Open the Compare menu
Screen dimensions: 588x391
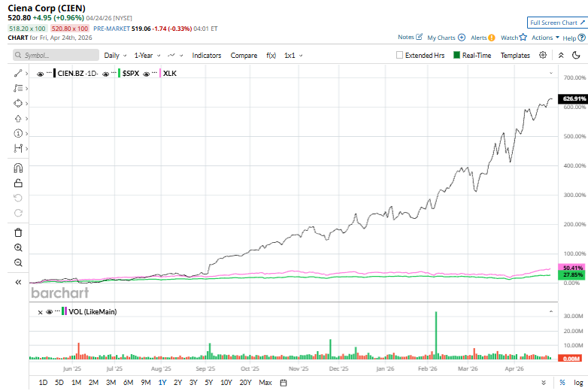[x=244, y=55]
